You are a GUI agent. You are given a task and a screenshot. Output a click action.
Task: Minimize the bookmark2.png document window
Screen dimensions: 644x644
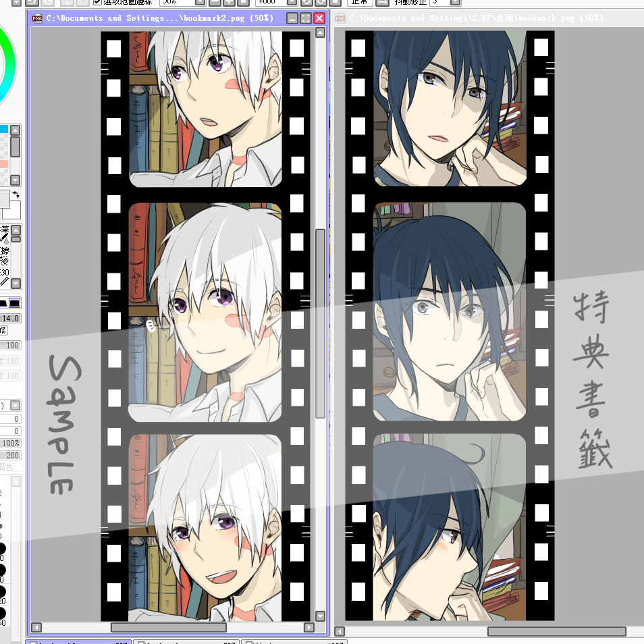(x=292, y=18)
